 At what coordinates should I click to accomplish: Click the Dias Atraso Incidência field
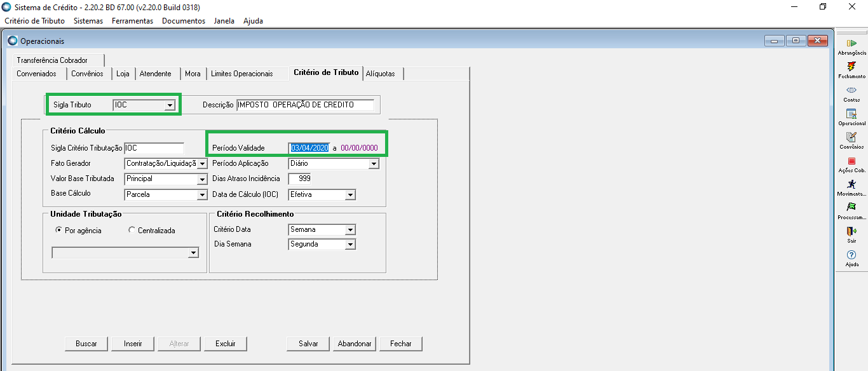300,179
